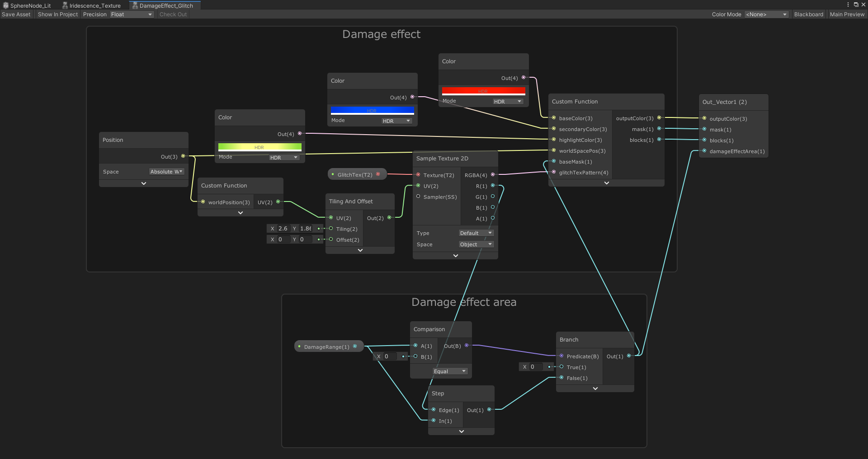
Task: Click the Sample Texture RGBA(4) output port
Action: coord(493,175)
